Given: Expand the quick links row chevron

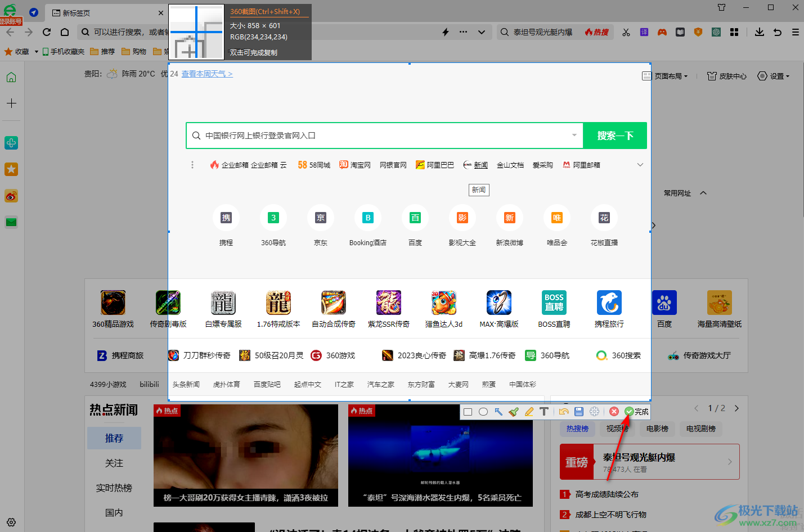Looking at the screenshot, I should coord(640,165).
